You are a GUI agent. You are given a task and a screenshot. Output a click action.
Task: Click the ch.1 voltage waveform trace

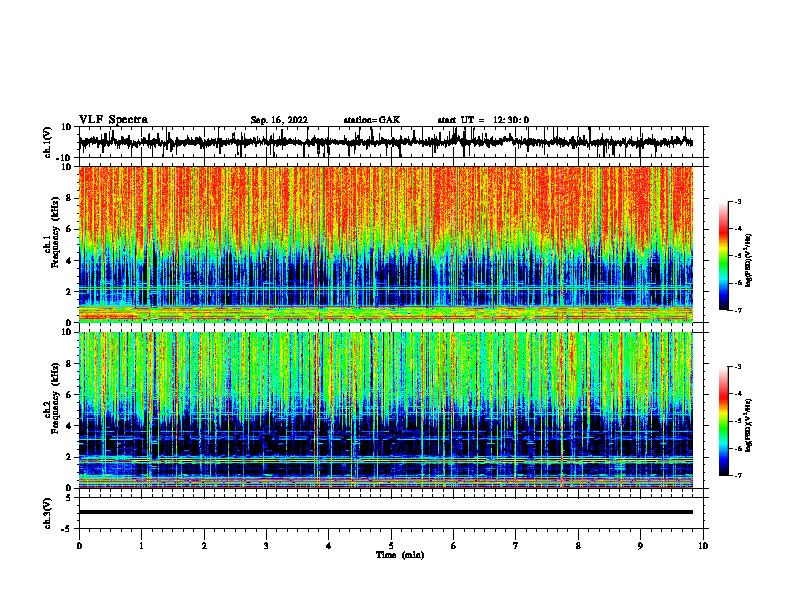[385, 142]
